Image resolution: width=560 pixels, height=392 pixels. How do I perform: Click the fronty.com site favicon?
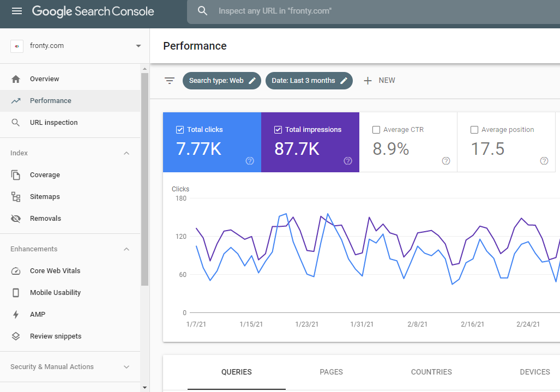coord(17,46)
